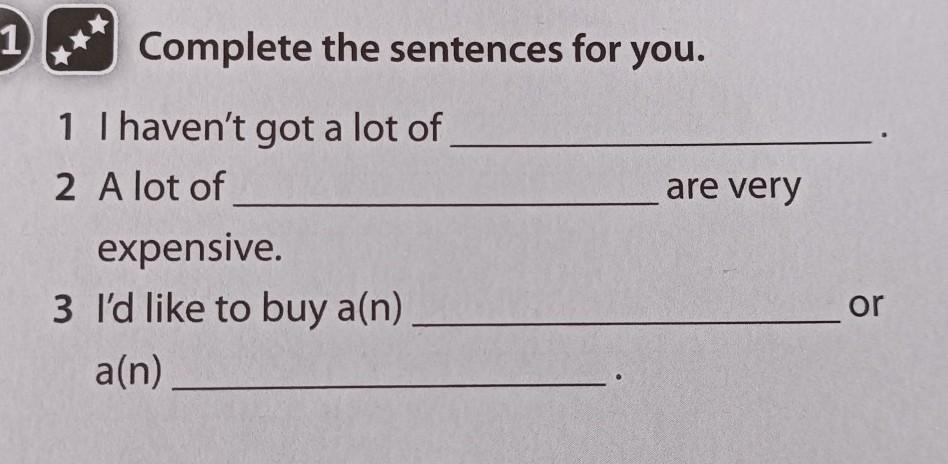Click the word 'or' ending line three
This screenshot has width=948, height=464.
coord(866,306)
